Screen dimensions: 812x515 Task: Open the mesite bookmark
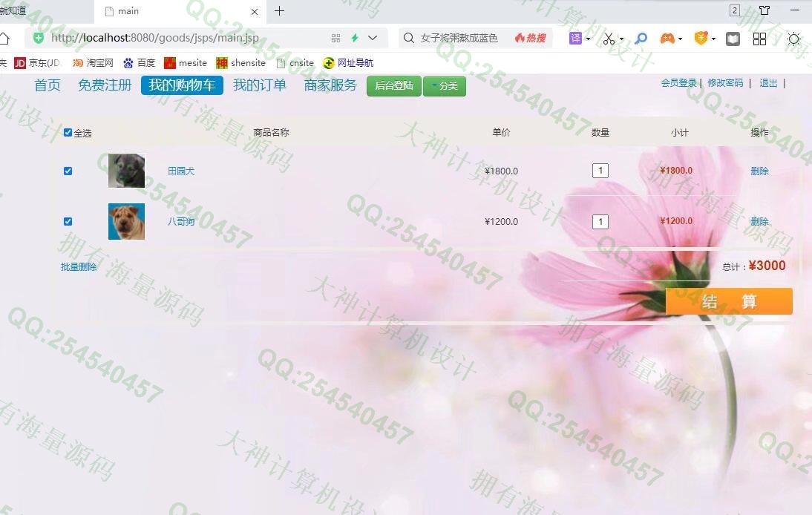186,63
